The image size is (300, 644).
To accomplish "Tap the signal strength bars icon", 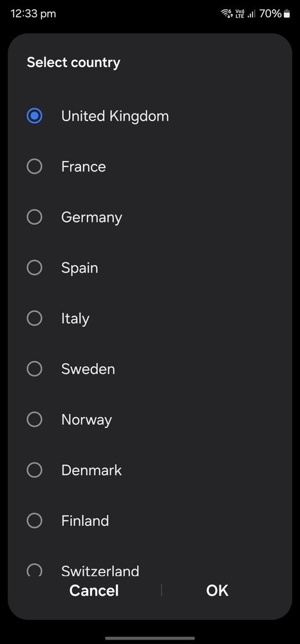I will tap(252, 14).
